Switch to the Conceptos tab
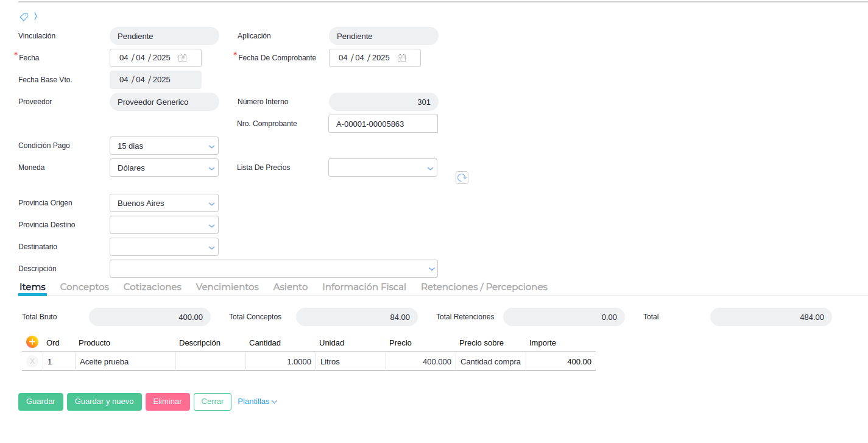868x443 pixels. [x=85, y=287]
